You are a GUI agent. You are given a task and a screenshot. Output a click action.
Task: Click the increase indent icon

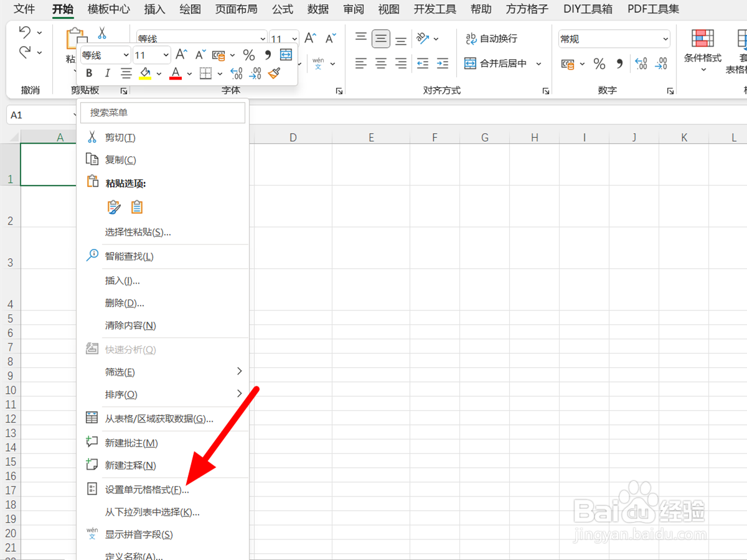pyautogui.click(x=443, y=63)
